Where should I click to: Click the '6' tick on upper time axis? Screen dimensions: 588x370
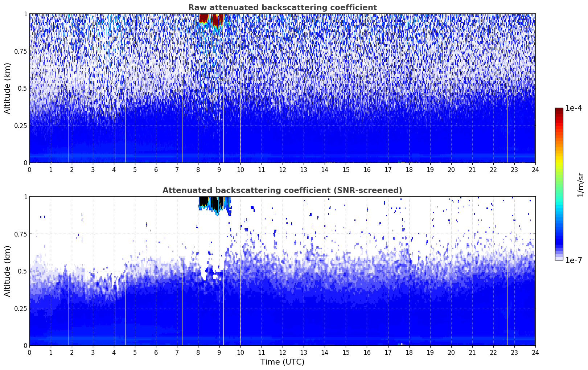[x=156, y=170]
